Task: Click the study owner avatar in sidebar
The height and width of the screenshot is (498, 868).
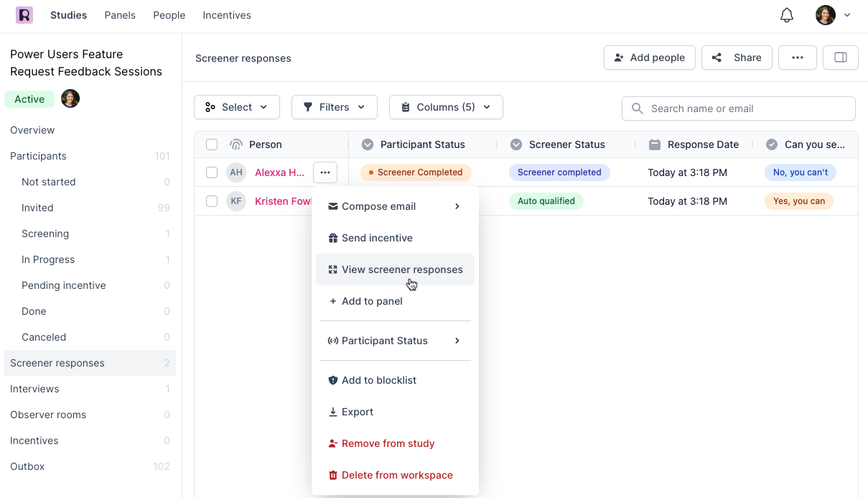Action: 70,99
